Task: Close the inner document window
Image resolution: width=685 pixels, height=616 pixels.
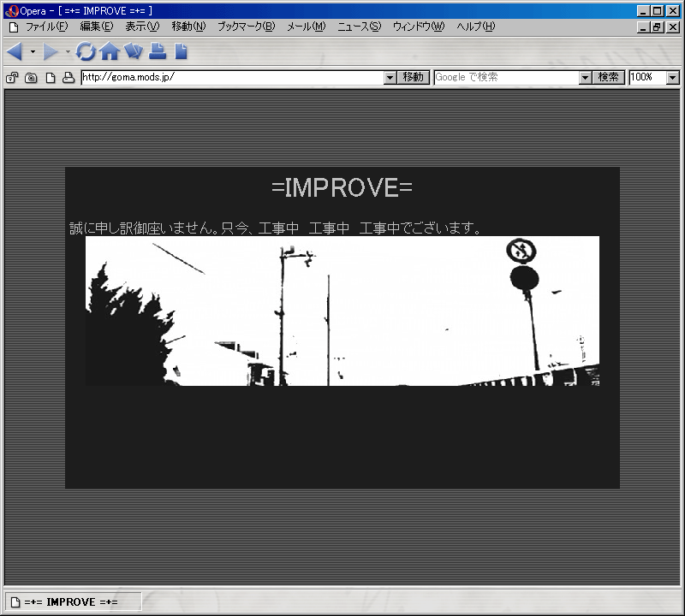Action: click(x=673, y=27)
